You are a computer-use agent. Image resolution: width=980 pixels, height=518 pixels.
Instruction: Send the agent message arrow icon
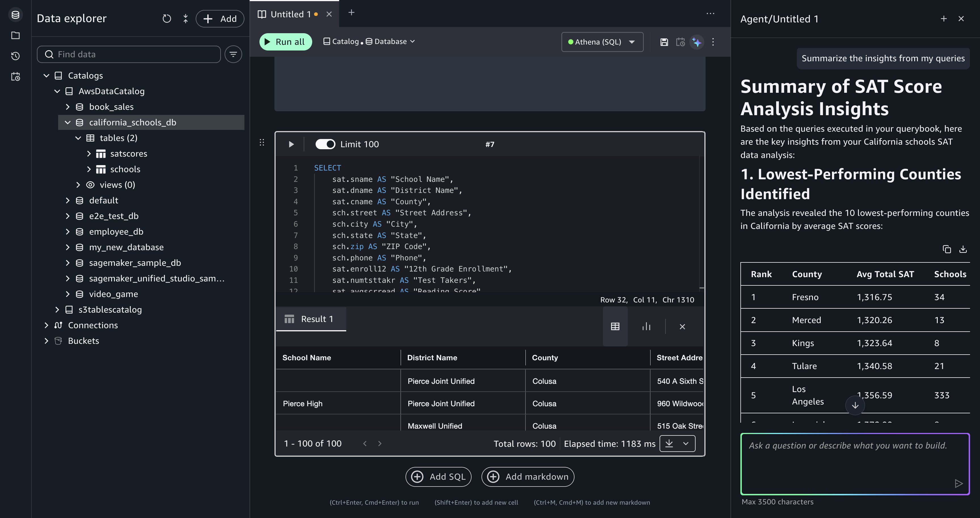click(x=959, y=483)
